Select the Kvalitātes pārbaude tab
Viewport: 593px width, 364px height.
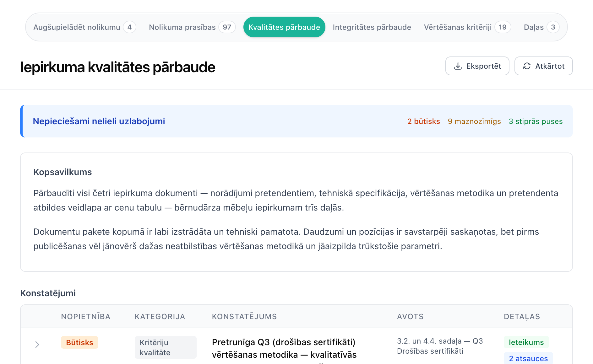point(284,27)
